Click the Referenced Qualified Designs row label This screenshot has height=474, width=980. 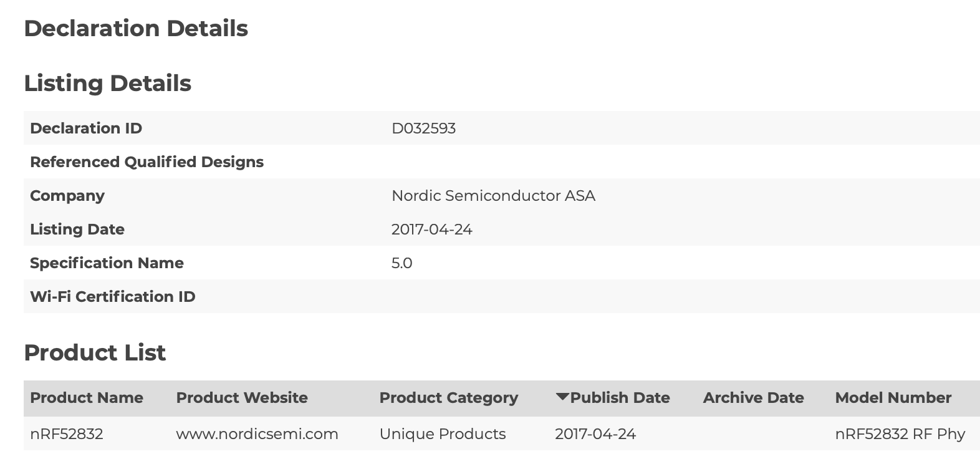147,162
